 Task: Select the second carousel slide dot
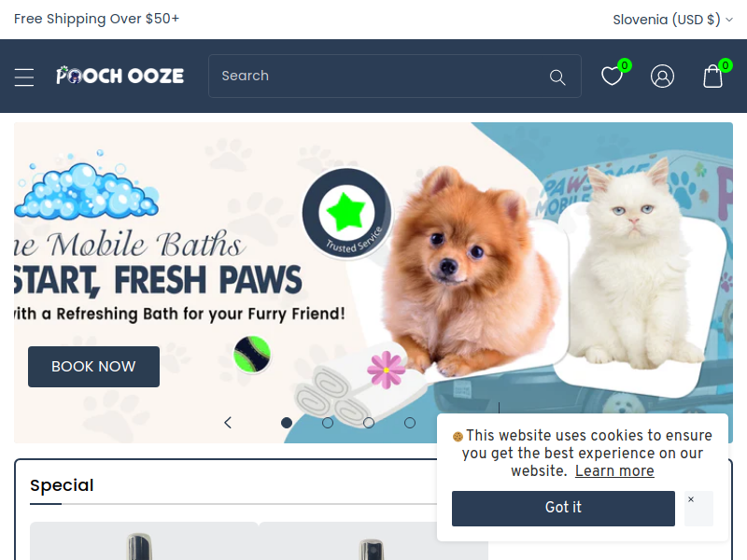[x=328, y=423]
